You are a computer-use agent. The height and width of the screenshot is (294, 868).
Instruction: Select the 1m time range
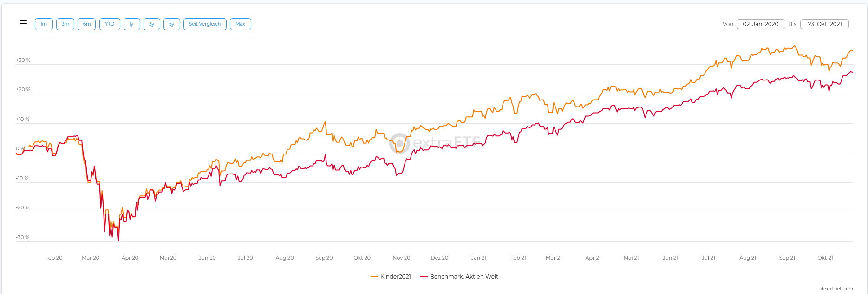pos(44,24)
